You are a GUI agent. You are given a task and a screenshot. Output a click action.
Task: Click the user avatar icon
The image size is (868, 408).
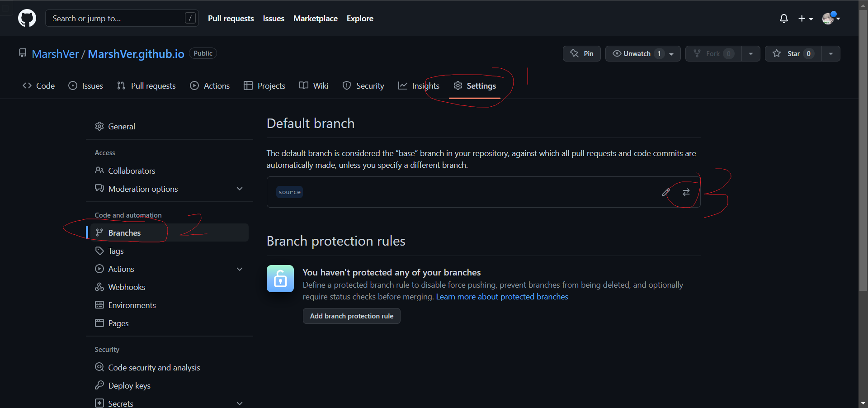(828, 19)
